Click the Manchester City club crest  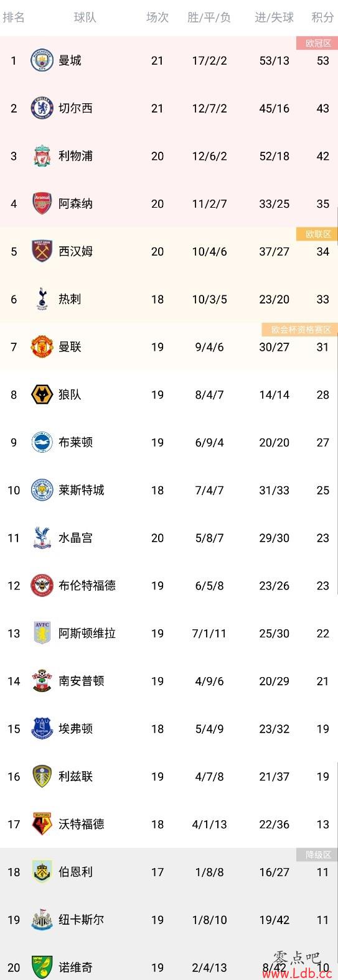(x=42, y=60)
